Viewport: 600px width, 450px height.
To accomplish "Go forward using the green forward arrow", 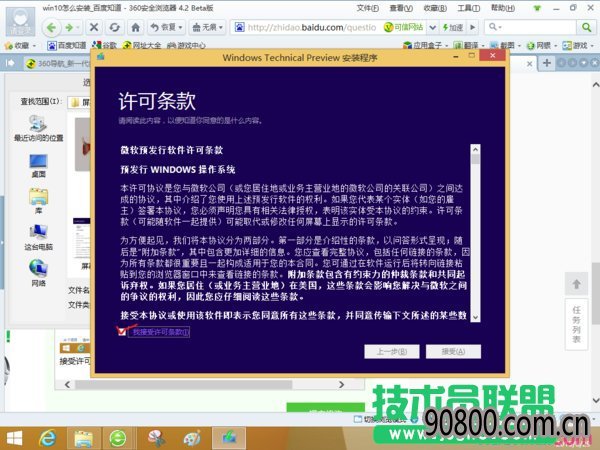I will click(69, 27).
